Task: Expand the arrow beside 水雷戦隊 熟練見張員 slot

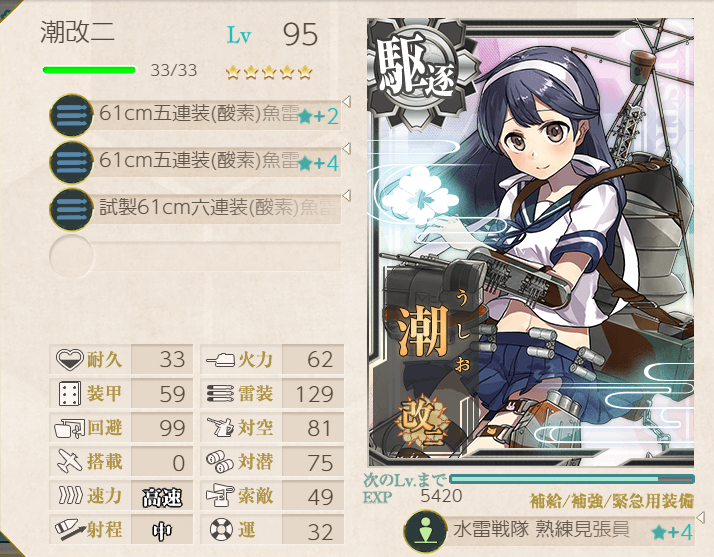Action: [x=700, y=517]
